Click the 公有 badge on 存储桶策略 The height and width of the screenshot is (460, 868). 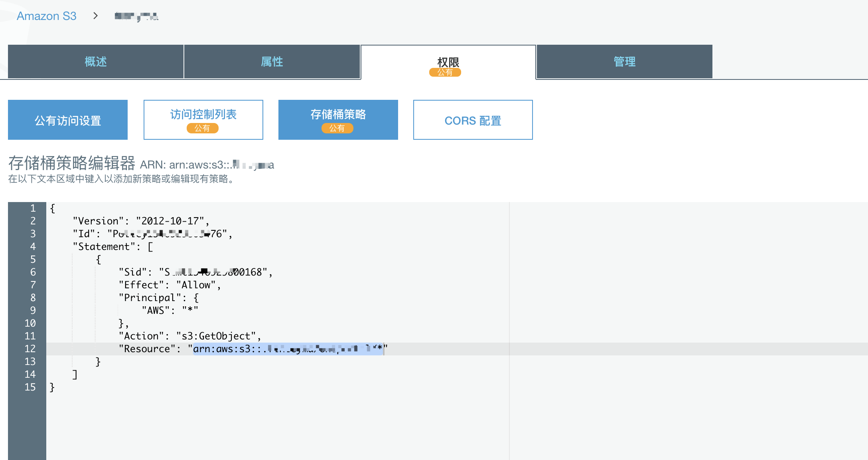point(337,128)
